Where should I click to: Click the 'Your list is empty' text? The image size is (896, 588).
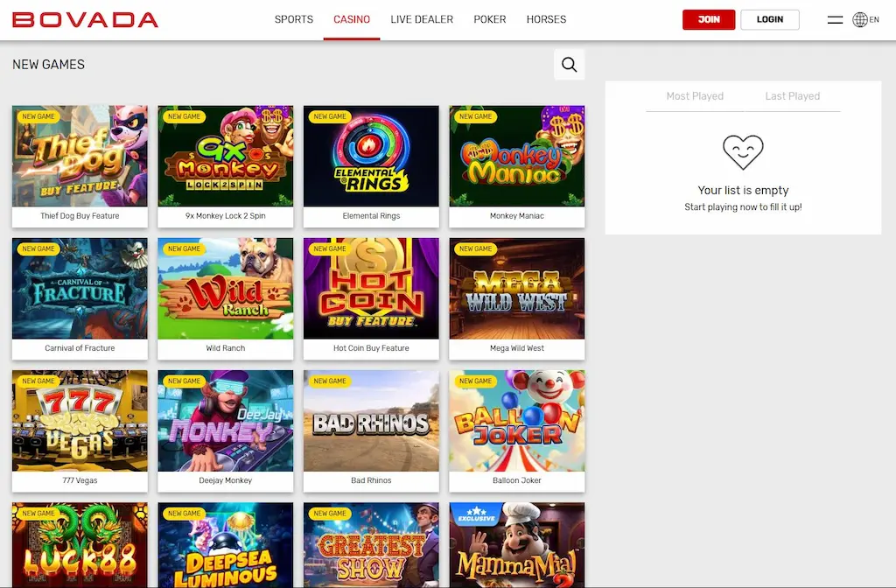(743, 190)
